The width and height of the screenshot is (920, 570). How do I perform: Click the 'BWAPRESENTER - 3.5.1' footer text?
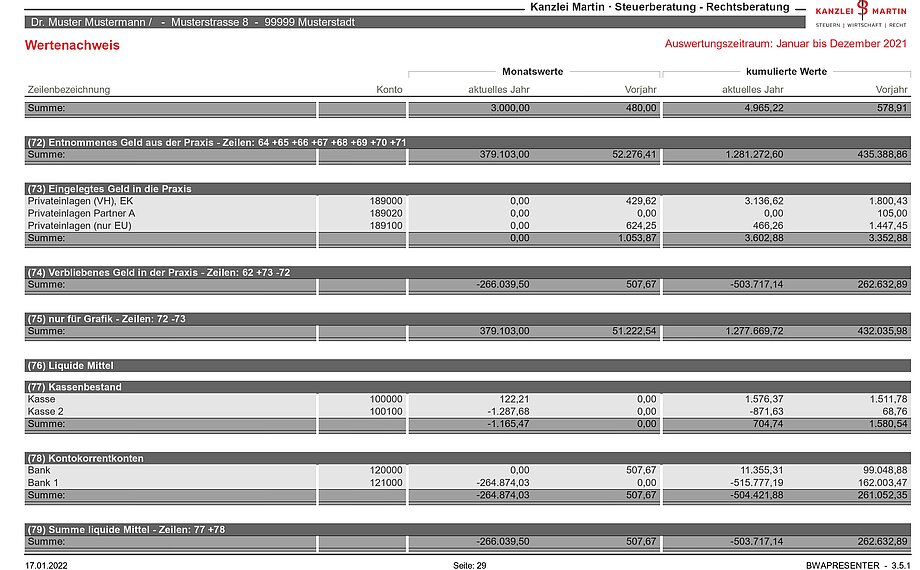tap(858, 566)
